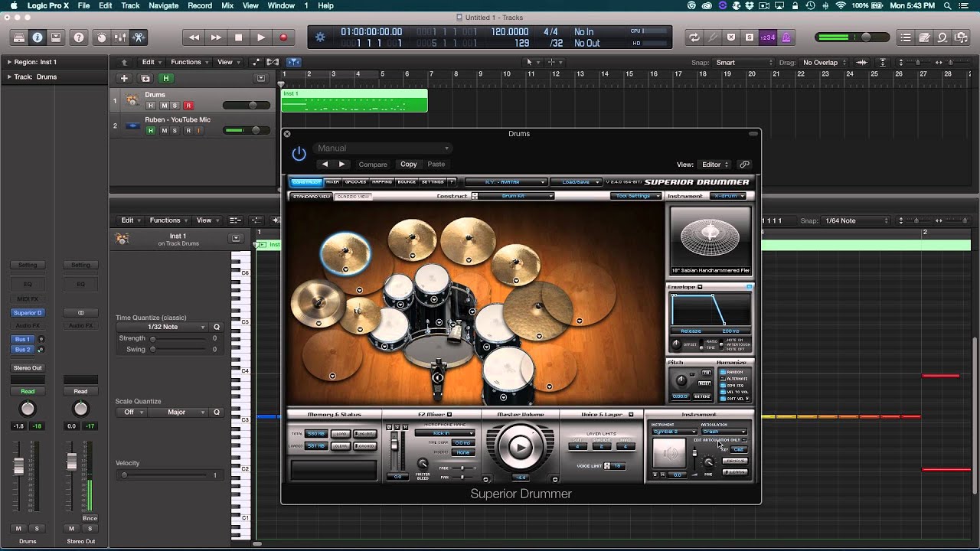The image size is (980, 551).
Task: Open the Library panel in the toolbar
Action: tap(18, 37)
